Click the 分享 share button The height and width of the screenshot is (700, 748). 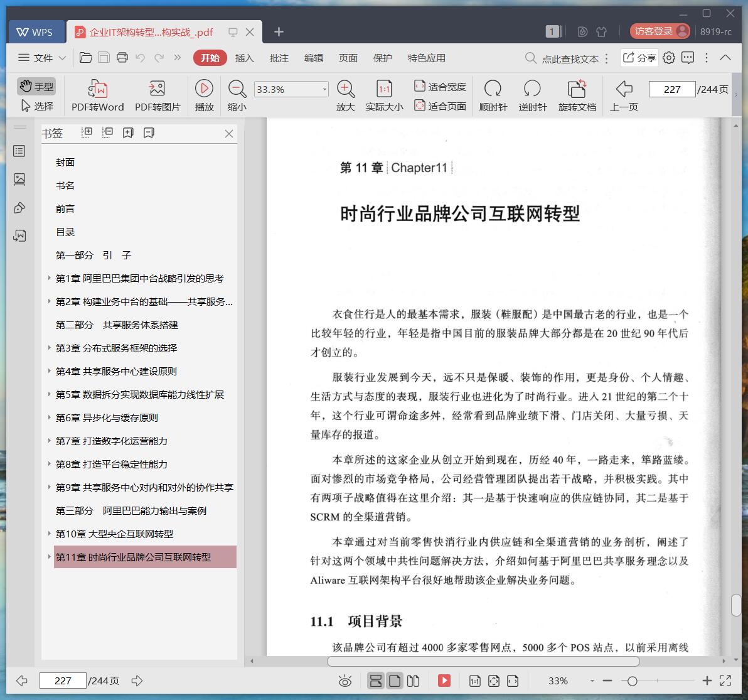point(639,58)
